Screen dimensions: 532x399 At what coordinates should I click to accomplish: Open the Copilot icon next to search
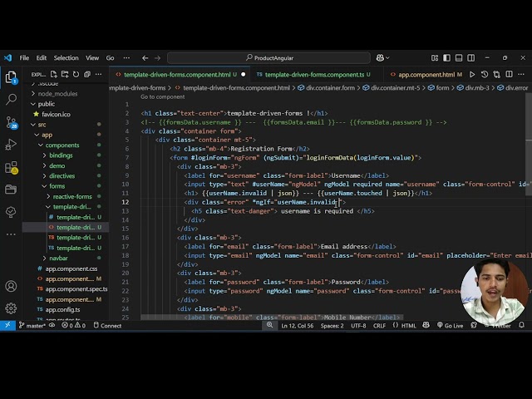pyautogui.click(x=381, y=58)
